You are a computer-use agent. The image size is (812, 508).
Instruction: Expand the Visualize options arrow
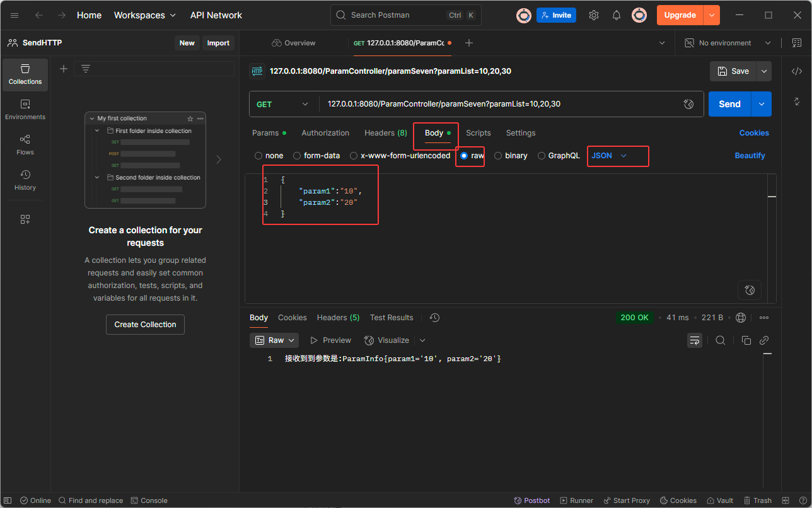[x=422, y=340]
